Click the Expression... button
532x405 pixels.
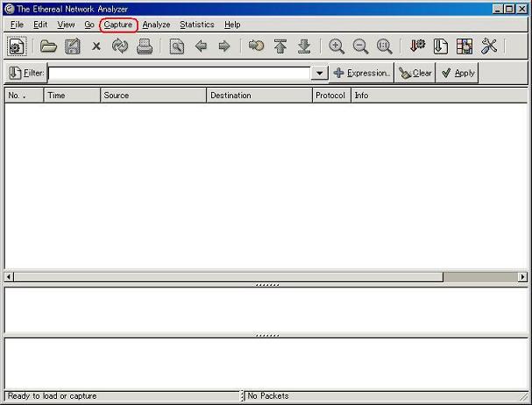pos(362,73)
